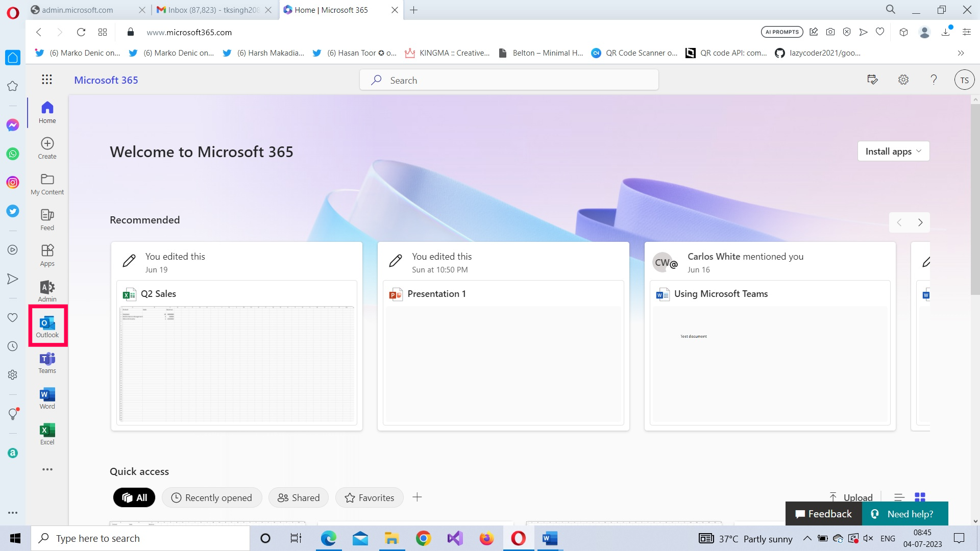Go to Home in the left rail
980x551 pixels.
click(x=47, y=112)
